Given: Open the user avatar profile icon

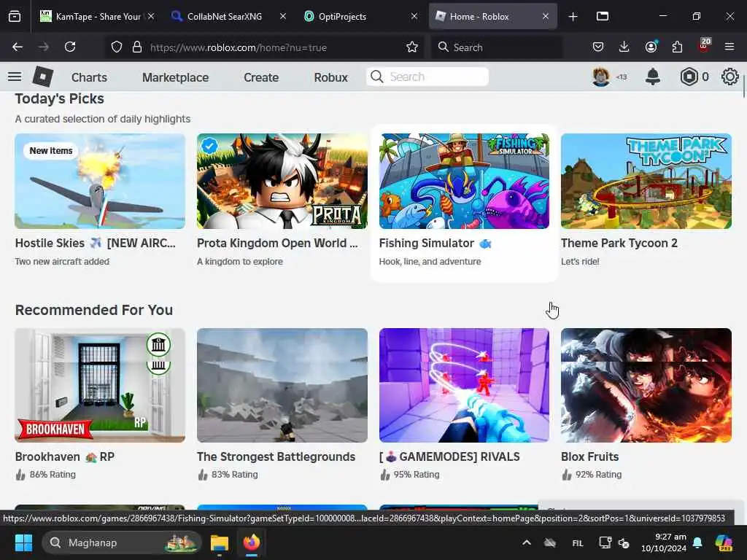Looking at the screenshot, I should point(601,77).
